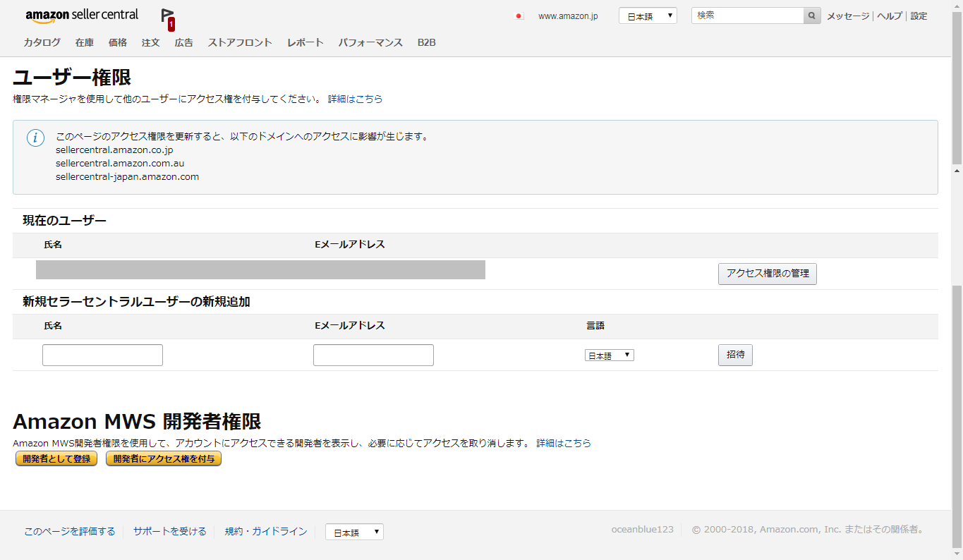Open 詳細はこちら link under MWS 開発者権限
Screen dimensions: 963x560
[564, 443]
